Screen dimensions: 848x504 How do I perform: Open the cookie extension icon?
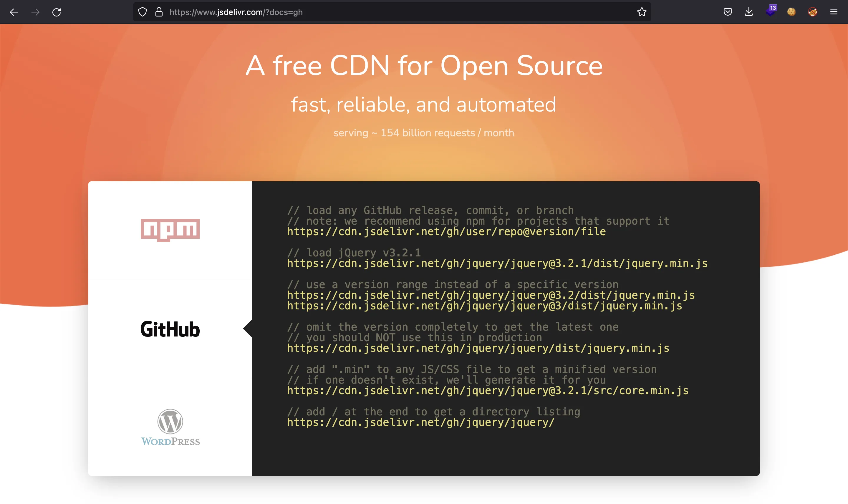[791, 12]
